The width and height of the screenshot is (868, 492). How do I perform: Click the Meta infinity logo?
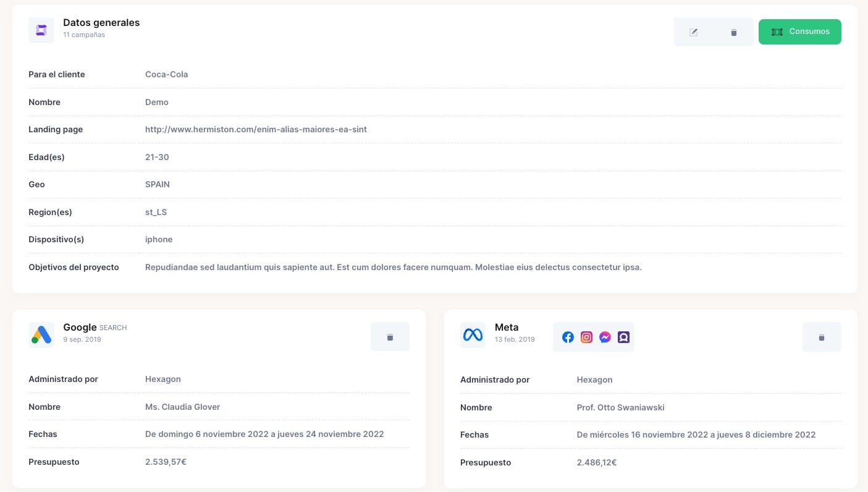(x=473, y=334)
